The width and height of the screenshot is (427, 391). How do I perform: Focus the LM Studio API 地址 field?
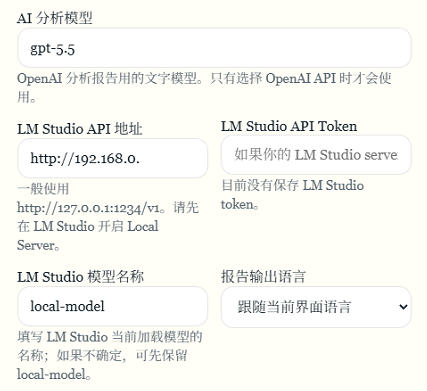point(112,158)
